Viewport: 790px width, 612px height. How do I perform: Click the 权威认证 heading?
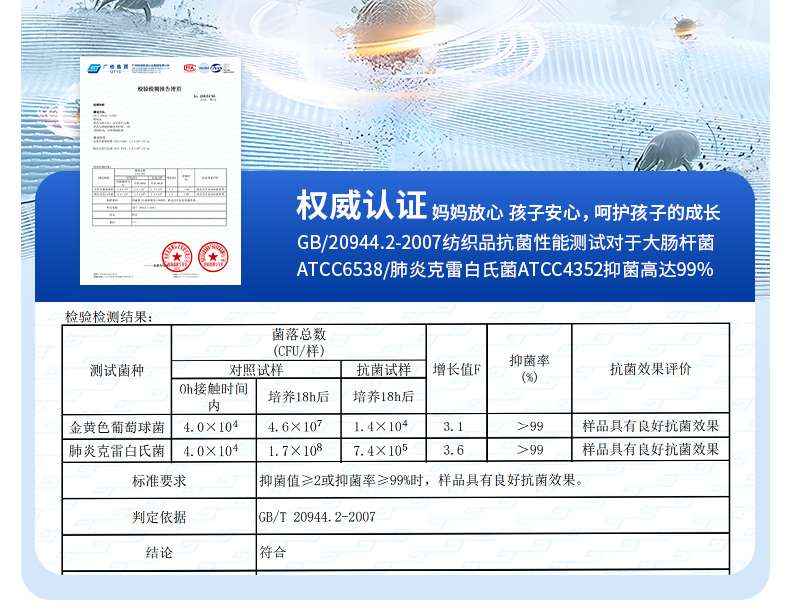click(x=361, y=206)
